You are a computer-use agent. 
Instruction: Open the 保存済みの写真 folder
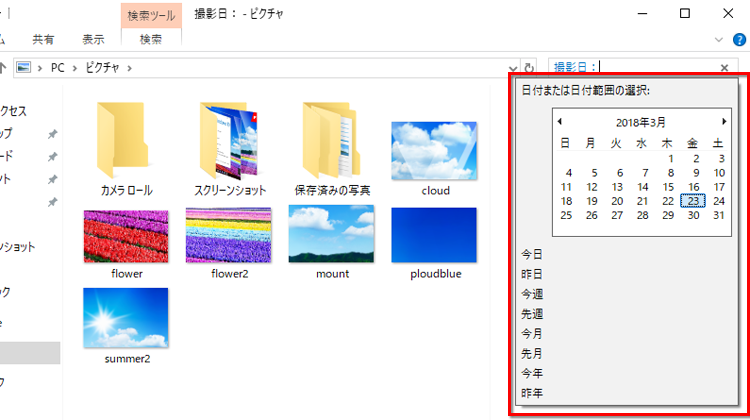(332, 149)
